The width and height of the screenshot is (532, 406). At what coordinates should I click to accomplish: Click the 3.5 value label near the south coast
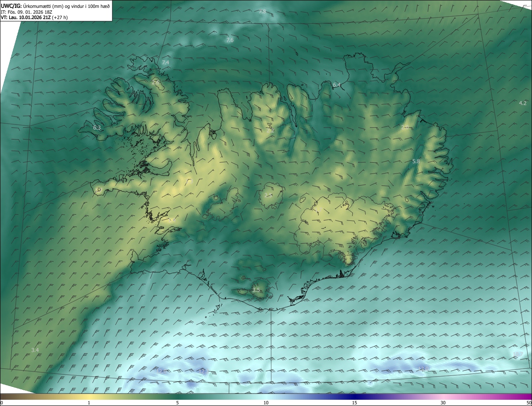(256, 290)
